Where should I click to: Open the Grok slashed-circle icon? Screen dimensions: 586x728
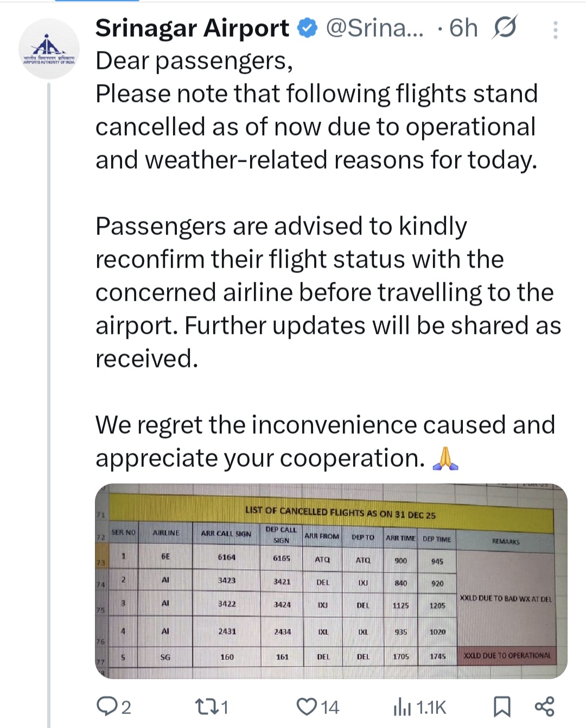coord(504,28)
